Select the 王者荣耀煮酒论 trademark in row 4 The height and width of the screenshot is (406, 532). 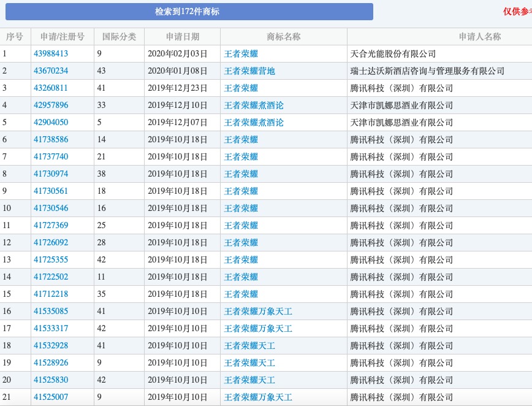click(x=254, y=105)
